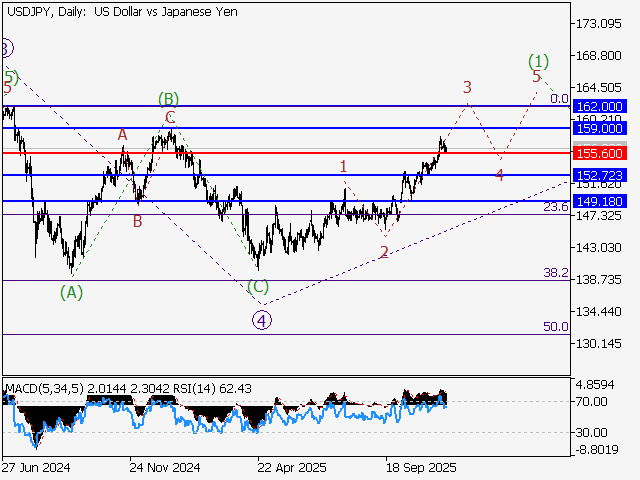640x480 pixels.
Task: Click the 159.000 blue price label
Action: point(599,128)
